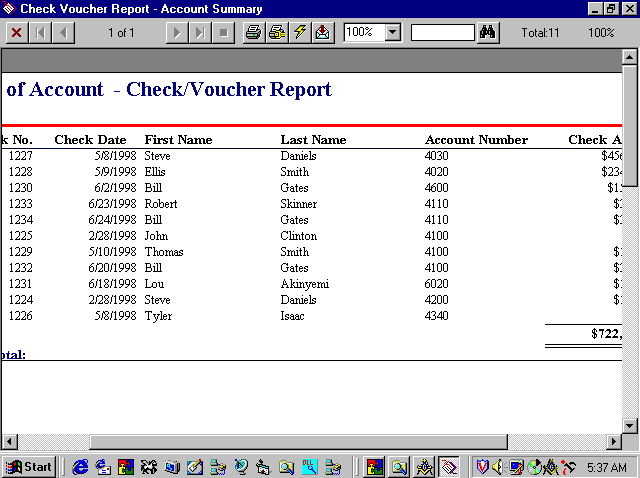The width and height of the screenshot is (640, 478).
Task: Open the Windows Start menu
Action: 29,466
